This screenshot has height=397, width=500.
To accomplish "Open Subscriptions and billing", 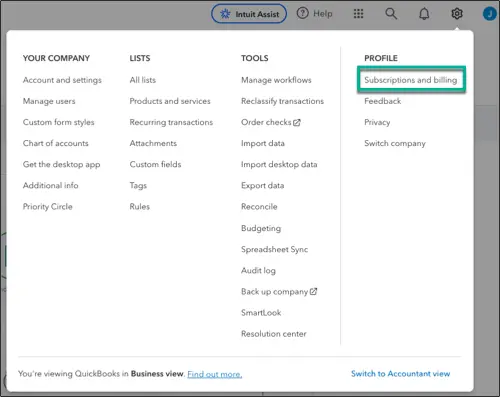I will tap(410, 80).
